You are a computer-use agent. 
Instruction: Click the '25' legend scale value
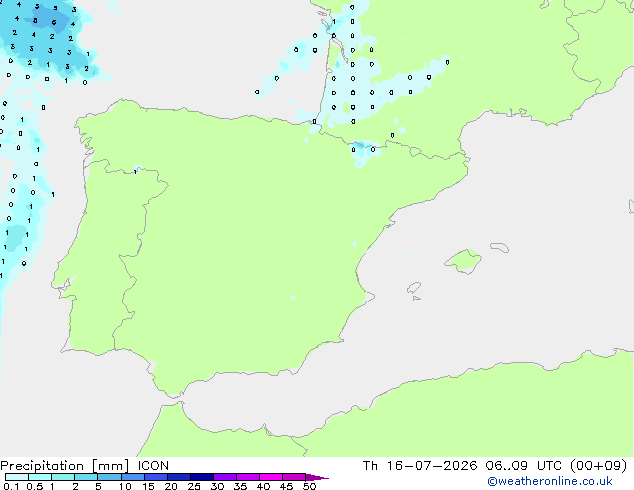(194, 486)
